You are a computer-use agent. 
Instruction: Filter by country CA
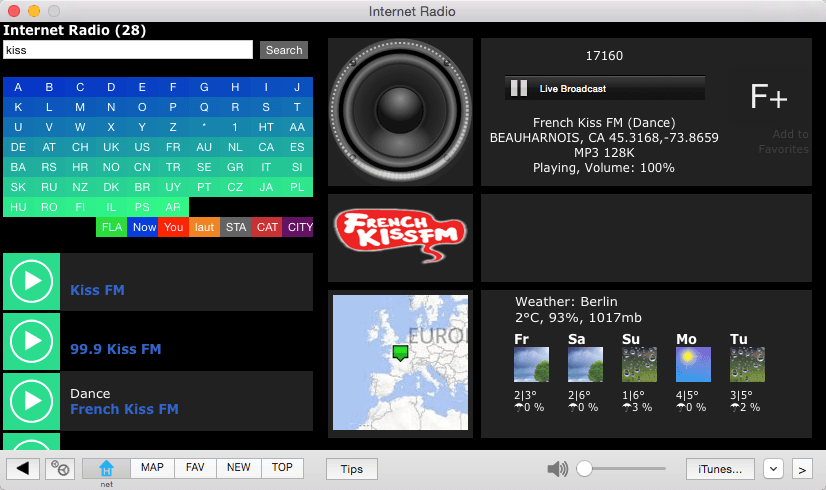point(266,148)
